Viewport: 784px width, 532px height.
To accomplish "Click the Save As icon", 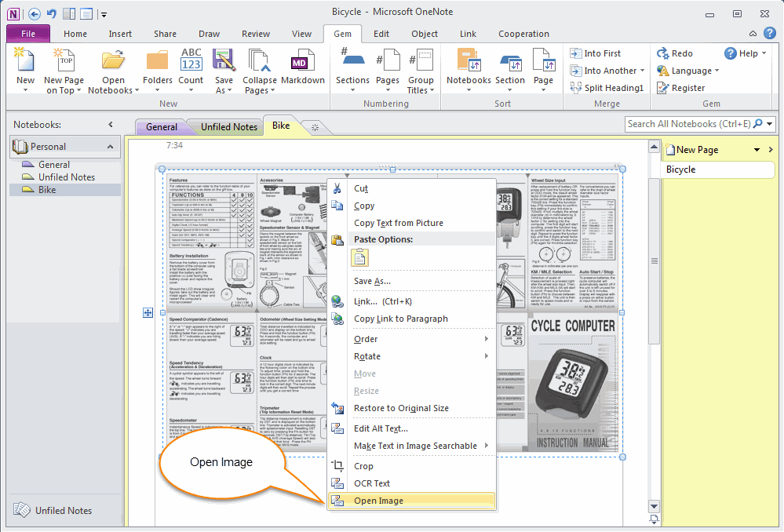I will (x=224, y=60).
